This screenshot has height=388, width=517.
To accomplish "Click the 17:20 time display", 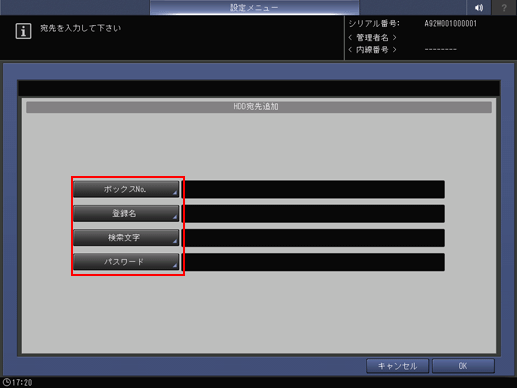I will pyautogui.click(x=22, y=383).
